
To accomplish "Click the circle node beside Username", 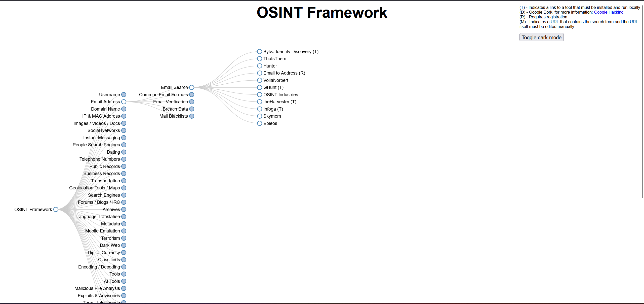I will click(x=124, y=95).
